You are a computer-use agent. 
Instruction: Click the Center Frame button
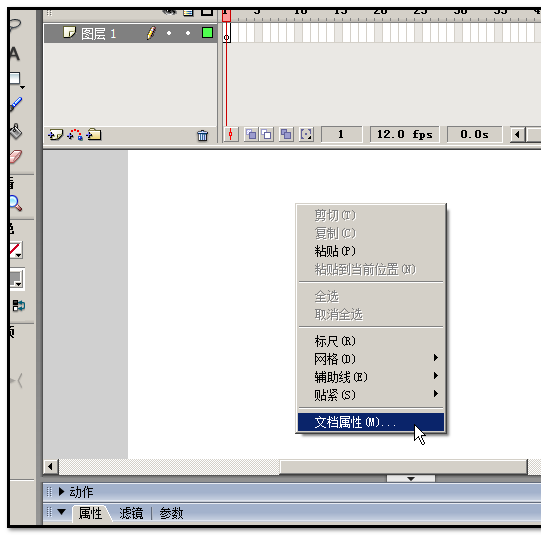[231, 135]
